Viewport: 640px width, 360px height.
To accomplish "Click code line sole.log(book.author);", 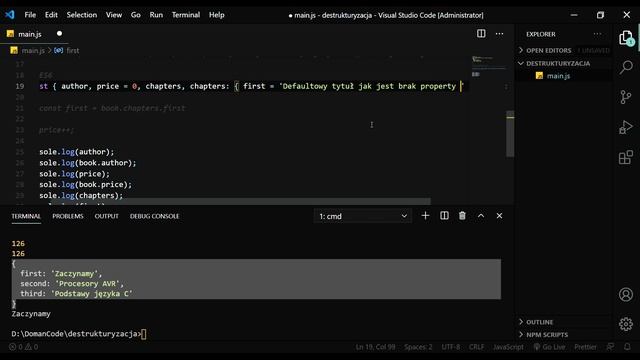I will pyautogui.click(x=88, y=163).
